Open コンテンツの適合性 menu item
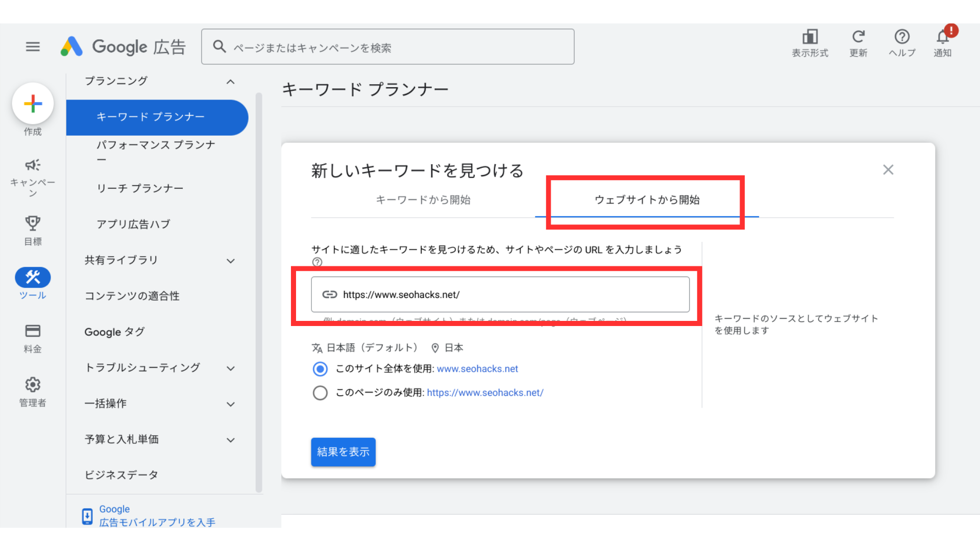This screenshot has width=980, height=551. point(132,296)
